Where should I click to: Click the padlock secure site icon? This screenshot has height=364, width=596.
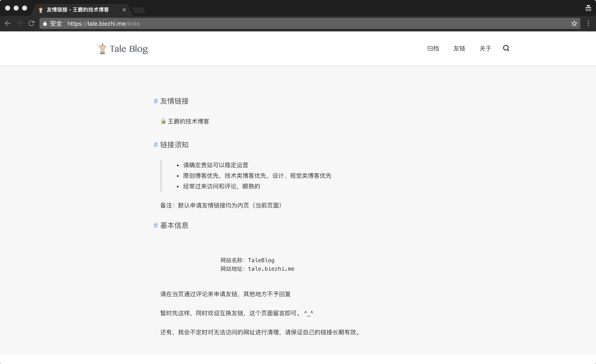click(x=45, y=24)
